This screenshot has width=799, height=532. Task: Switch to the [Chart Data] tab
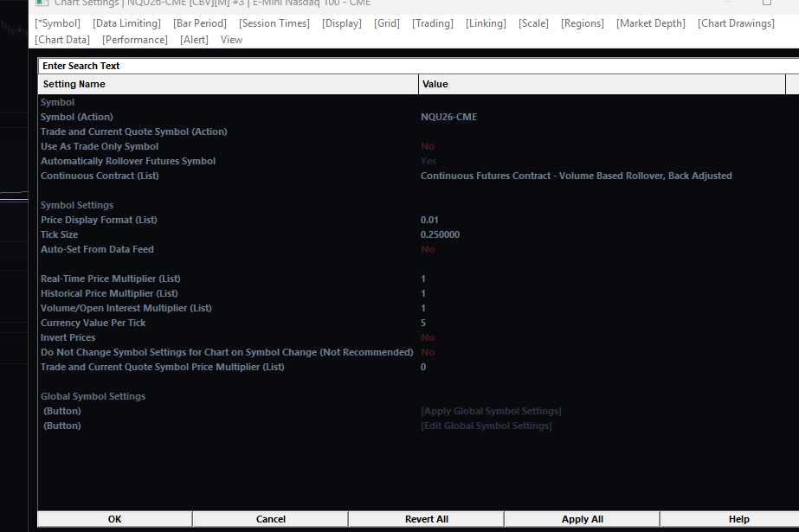point(62,40)
